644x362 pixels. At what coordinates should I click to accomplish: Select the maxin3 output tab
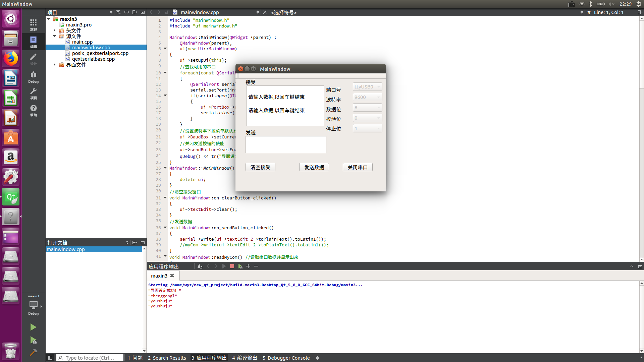tap(159, 276)
